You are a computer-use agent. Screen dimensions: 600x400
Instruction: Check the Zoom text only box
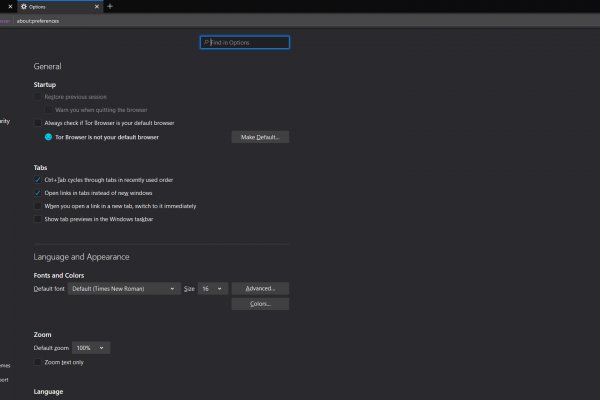click(x=38, y=362)
